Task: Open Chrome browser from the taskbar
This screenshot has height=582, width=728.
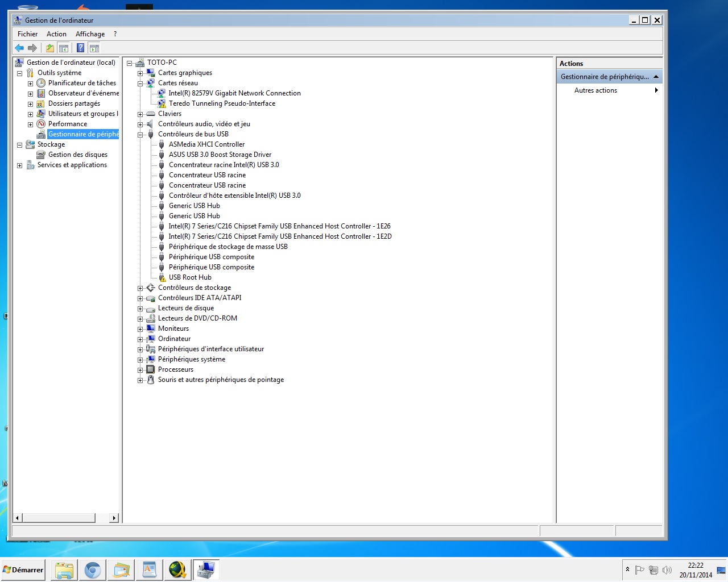Action: 93,570
